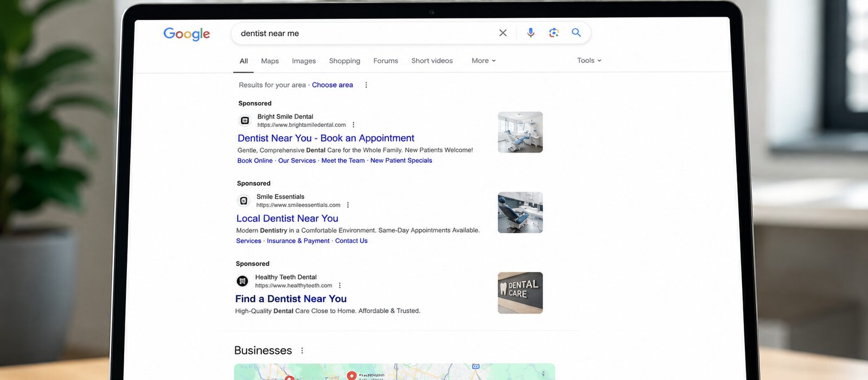Open the Contact Us sitelink
868x380 pixels.
click(x=351, y=241)
